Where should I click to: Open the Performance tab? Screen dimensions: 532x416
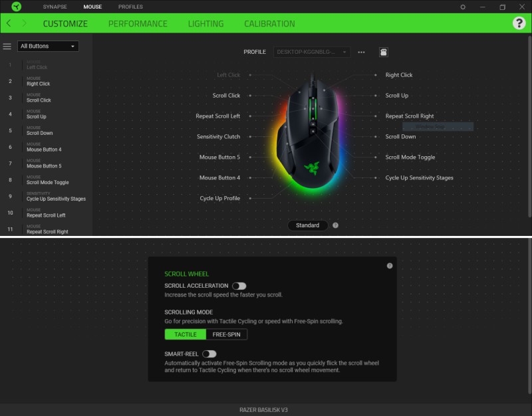138,24
